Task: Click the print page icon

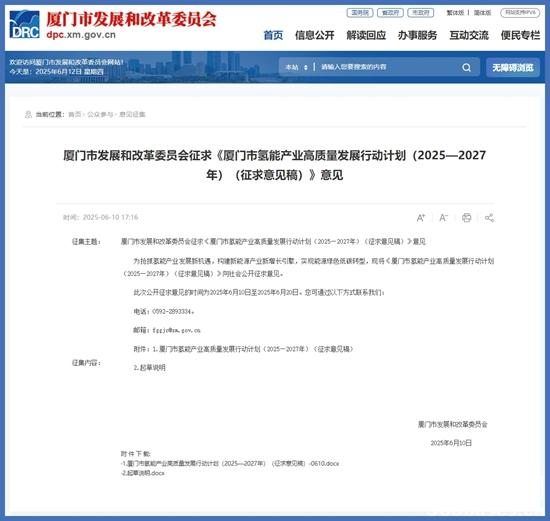Action: (x=466, y=218)
